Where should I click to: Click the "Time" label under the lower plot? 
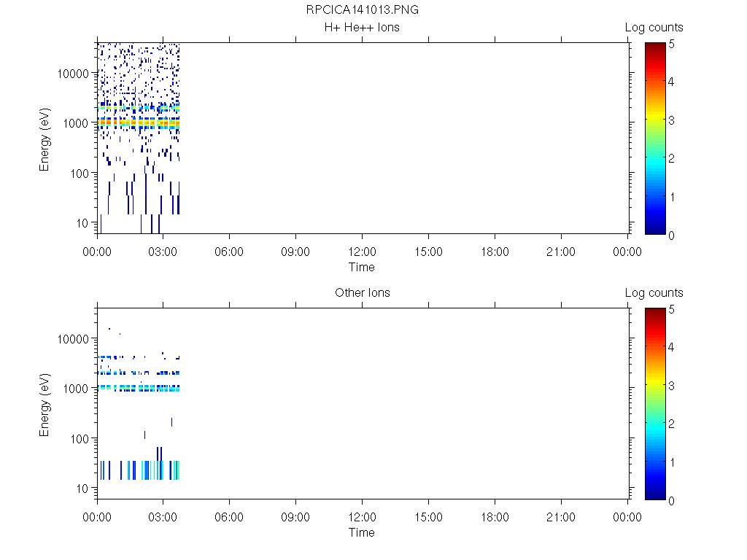coord(362,532)
